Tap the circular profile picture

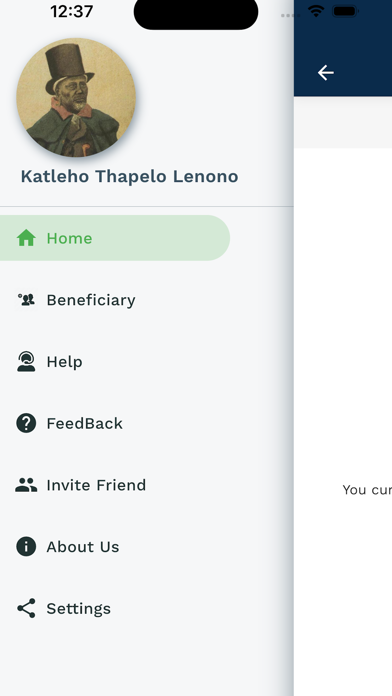[76, 98]
